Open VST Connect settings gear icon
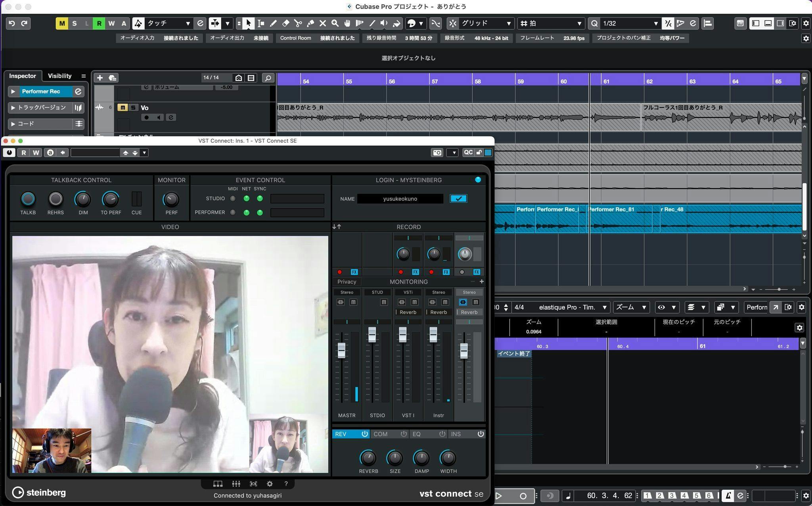Image resolution: width=812 pixels, height=506 pixels. point(270,484)
